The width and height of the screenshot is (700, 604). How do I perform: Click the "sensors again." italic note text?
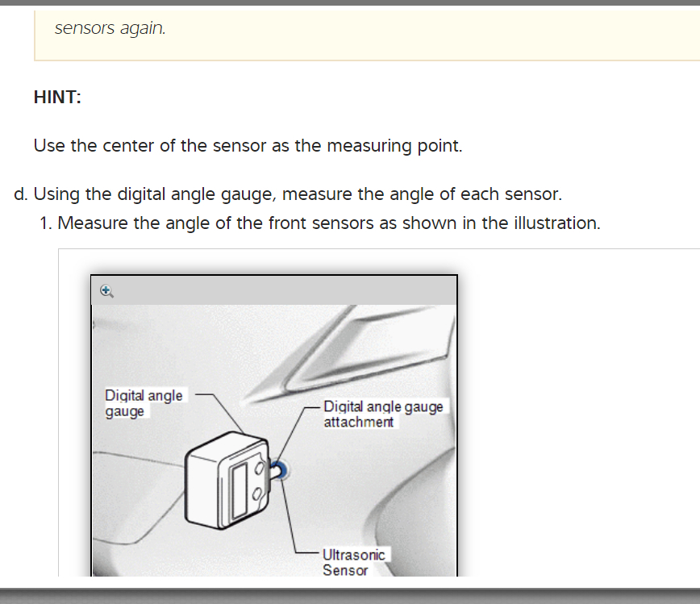pyautogui.click(x=110, y=29)
